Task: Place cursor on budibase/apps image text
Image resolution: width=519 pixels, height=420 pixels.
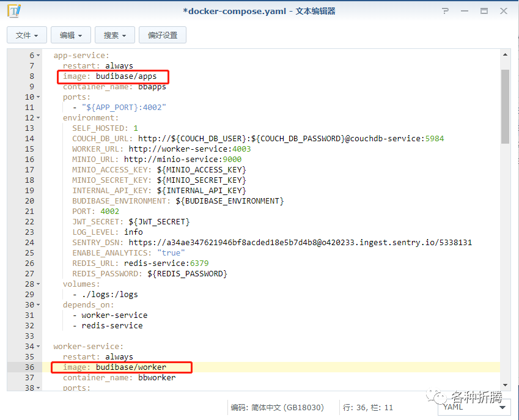Action: click(126, 76)
